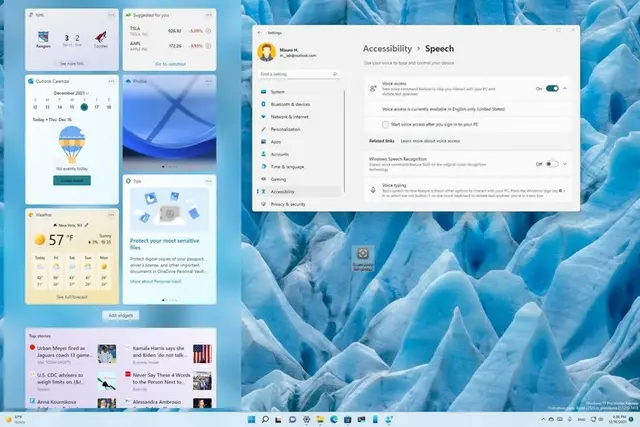Click the microphone icon in system tray

570,419
